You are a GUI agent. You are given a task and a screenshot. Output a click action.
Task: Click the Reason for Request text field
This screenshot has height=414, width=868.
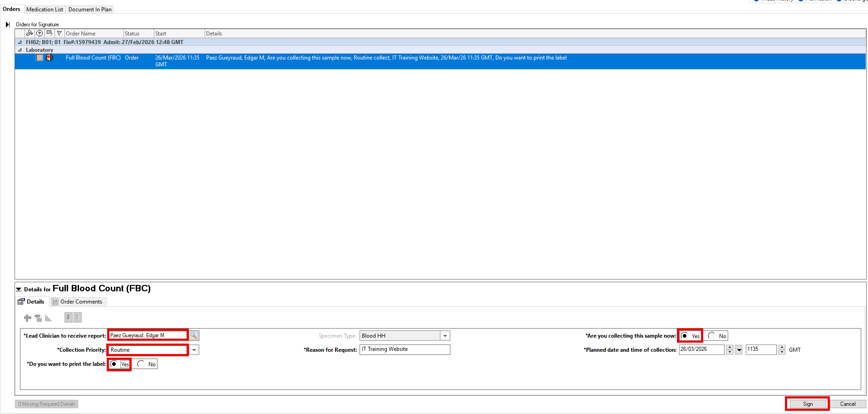click(x=404, y=349)
